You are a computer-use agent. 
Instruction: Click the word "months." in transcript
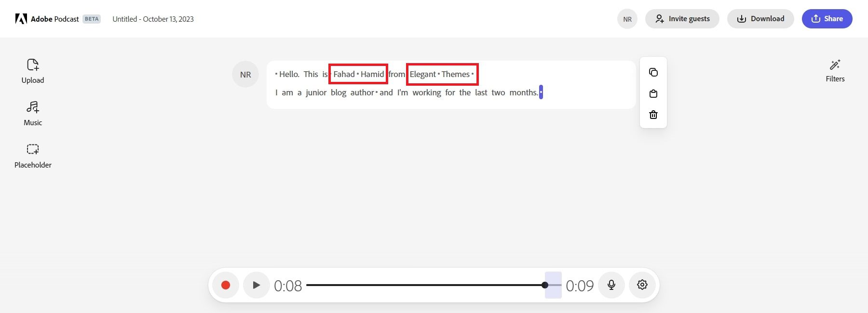(524, 92)
